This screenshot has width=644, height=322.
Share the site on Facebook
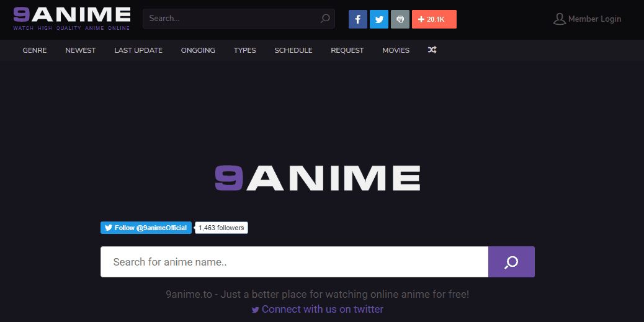tap(358, 19)
